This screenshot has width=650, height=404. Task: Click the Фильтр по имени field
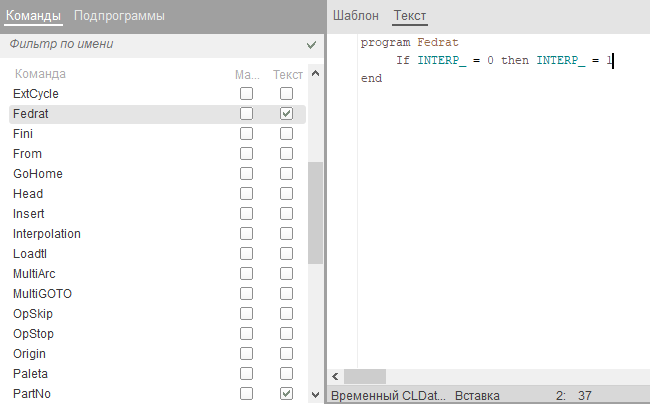[150, 45]
